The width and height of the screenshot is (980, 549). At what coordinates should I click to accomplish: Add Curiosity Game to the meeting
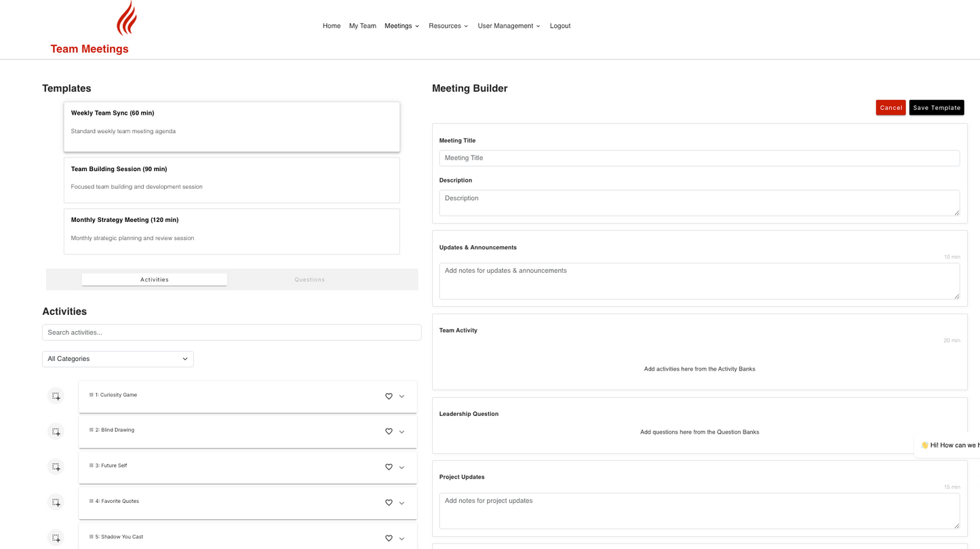(56, 396)
